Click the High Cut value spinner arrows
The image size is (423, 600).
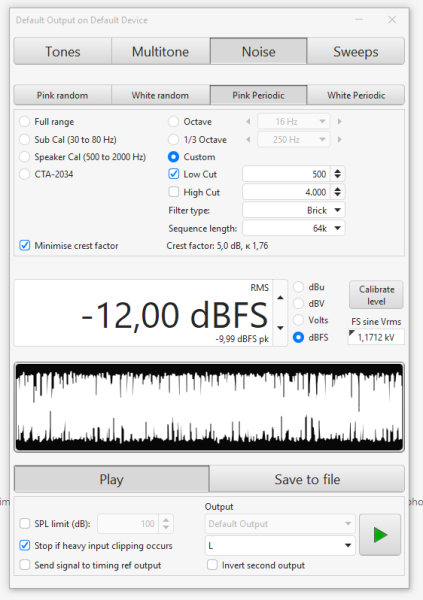[337, 192]
